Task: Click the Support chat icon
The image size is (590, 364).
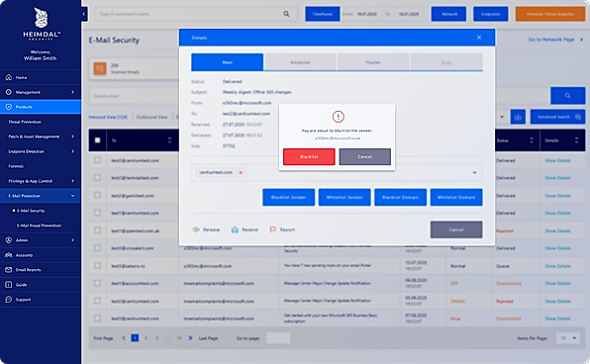Action: (8, 300)
